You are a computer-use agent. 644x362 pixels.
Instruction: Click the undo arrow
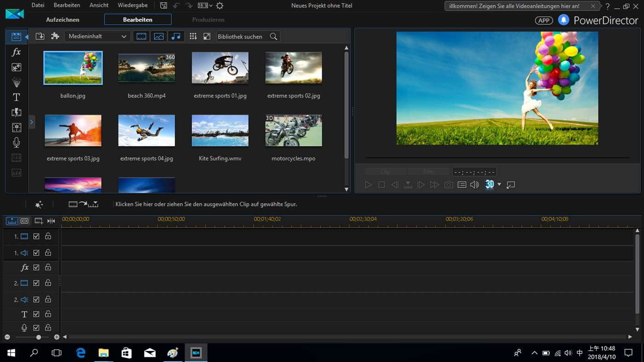click(x=176, y=6)
